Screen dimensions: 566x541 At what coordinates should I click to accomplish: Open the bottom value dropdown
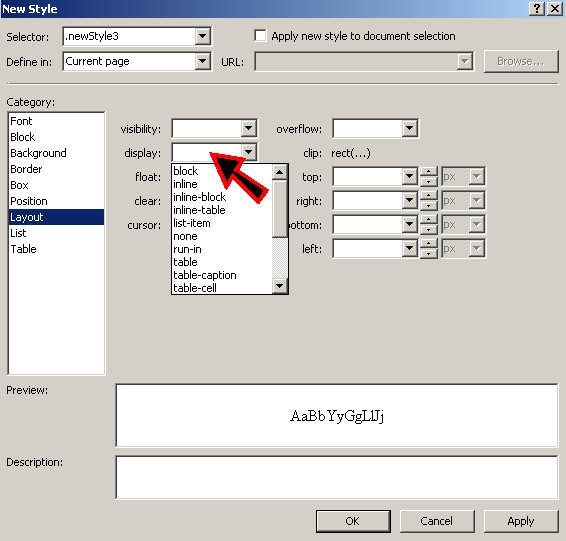pos(409,224)
